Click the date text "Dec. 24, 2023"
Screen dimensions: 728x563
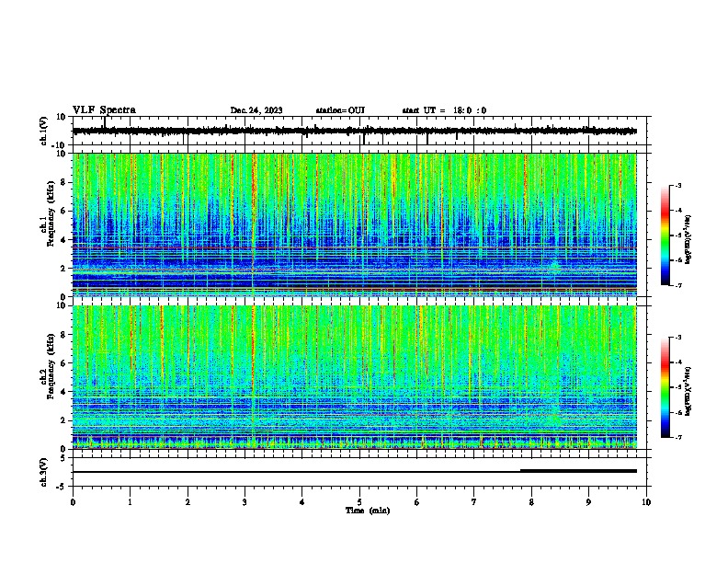[x=256, y=110]
